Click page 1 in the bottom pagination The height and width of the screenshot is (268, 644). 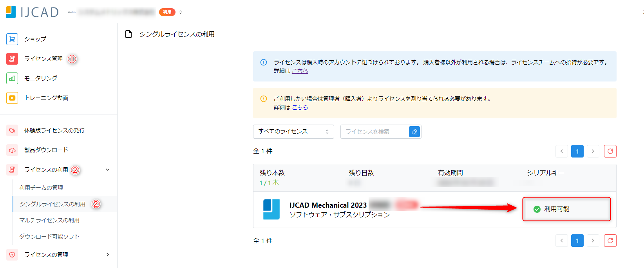click(x=577, y=241)
